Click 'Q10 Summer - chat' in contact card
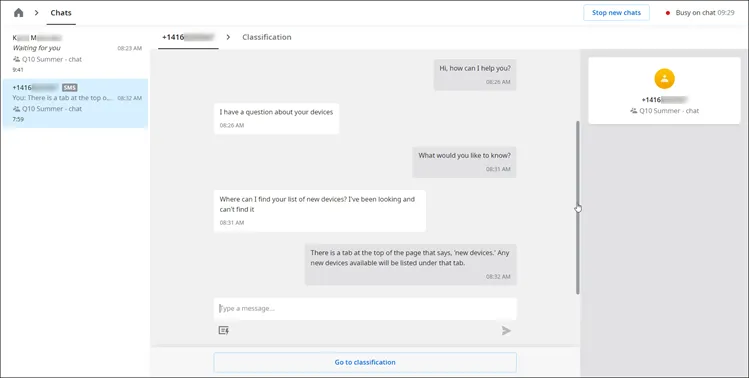Screen dimensions: 749x378 (x=669, y=111)
